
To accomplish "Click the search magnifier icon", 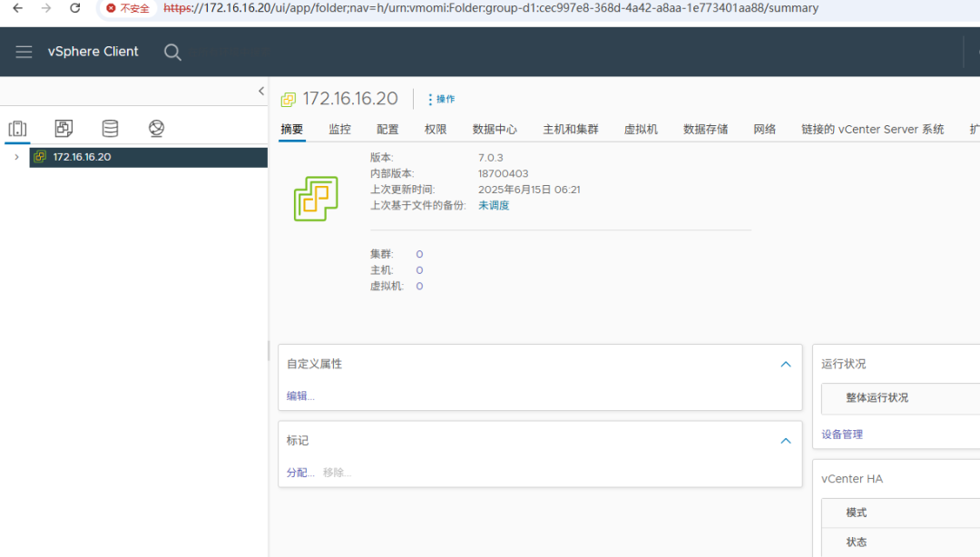I will point(172,53).
